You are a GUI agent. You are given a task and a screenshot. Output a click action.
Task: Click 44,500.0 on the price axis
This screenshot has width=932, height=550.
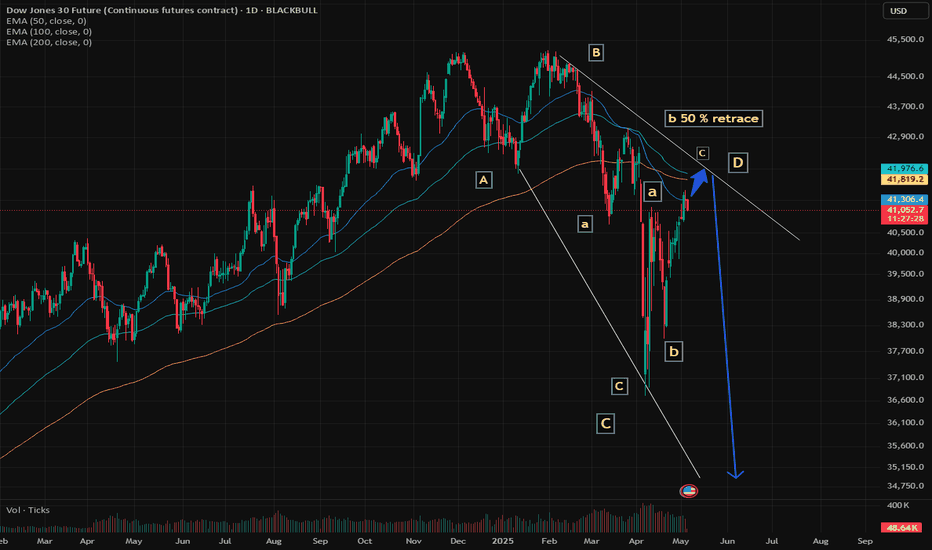[905, 76]
